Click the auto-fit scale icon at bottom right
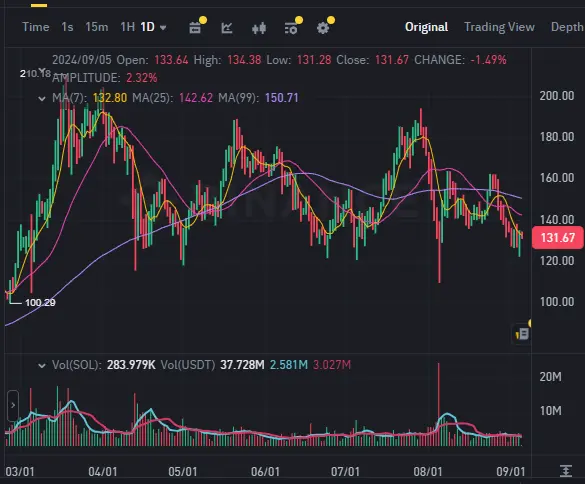 [566, 471]
